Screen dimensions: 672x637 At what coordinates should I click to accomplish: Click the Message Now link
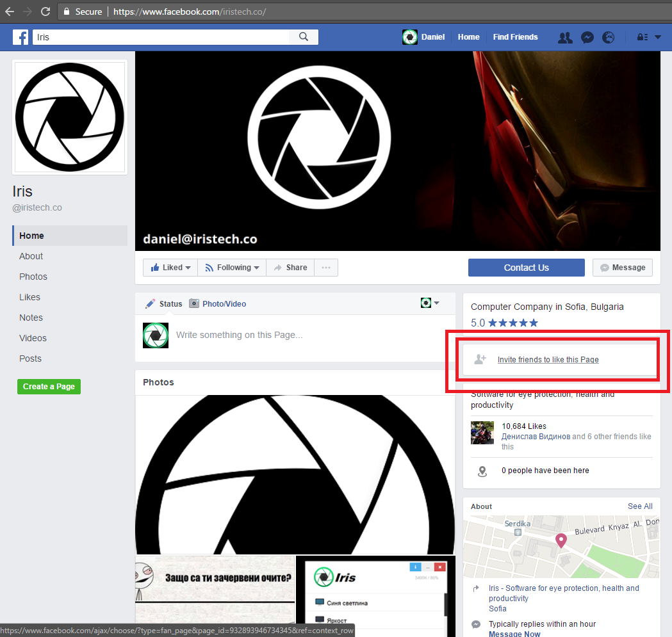click(514, 634)
